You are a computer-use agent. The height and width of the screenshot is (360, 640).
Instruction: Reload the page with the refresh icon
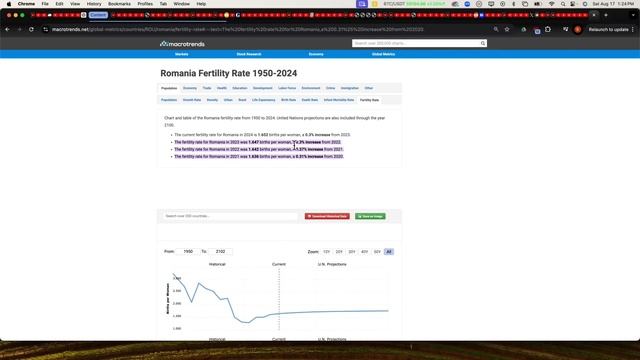point(31,29)
